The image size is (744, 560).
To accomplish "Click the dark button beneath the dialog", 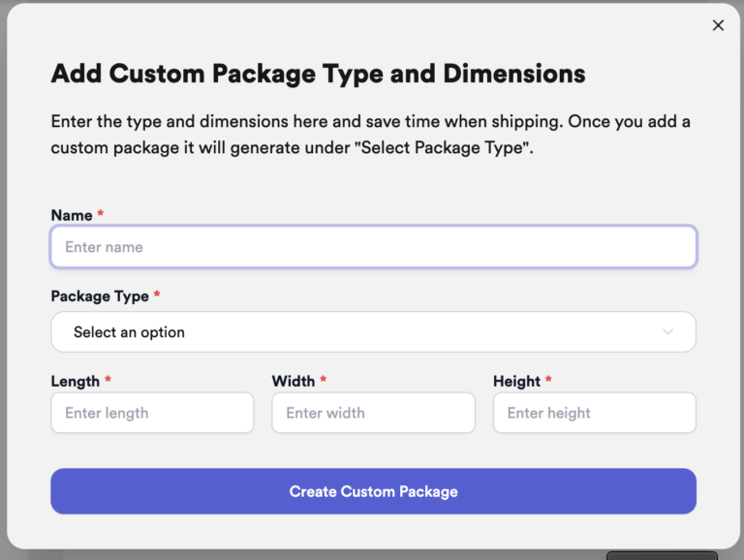I will click(662, 556).
